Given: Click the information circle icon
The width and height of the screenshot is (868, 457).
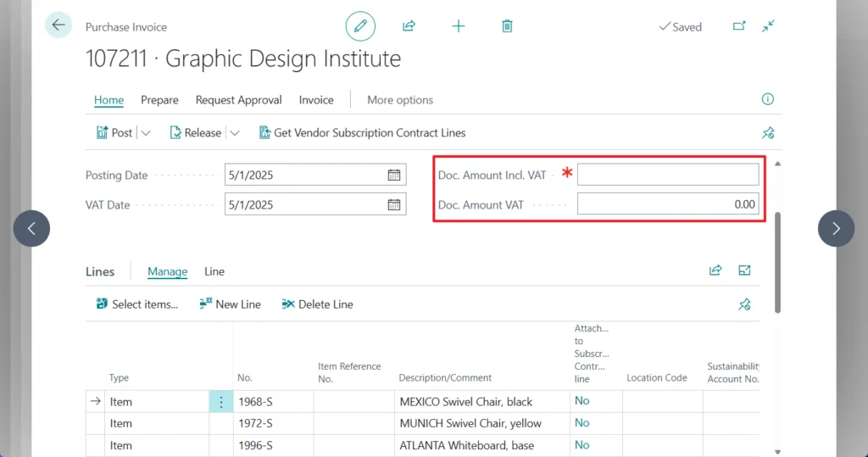Looking at the screenshot, I should click(768, 99).
